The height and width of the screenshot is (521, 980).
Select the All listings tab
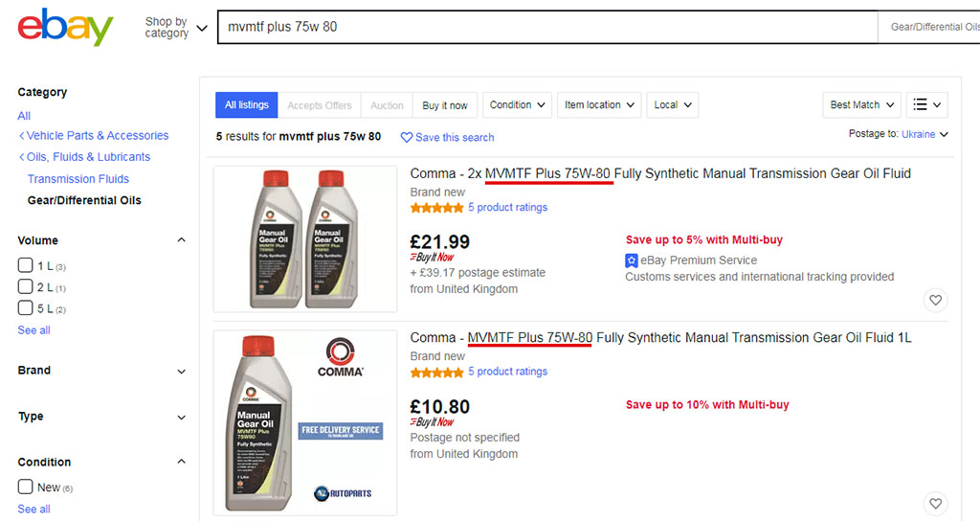pos(247,105)
